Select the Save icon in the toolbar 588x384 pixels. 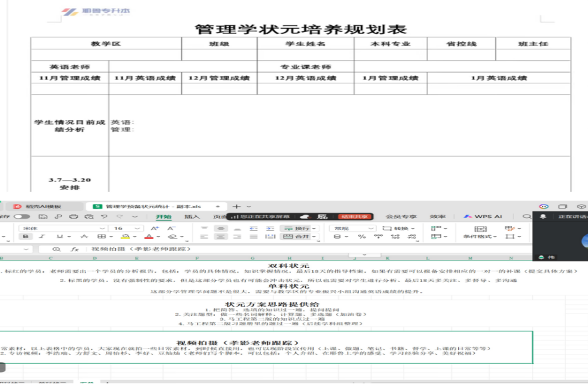(43, 218)
